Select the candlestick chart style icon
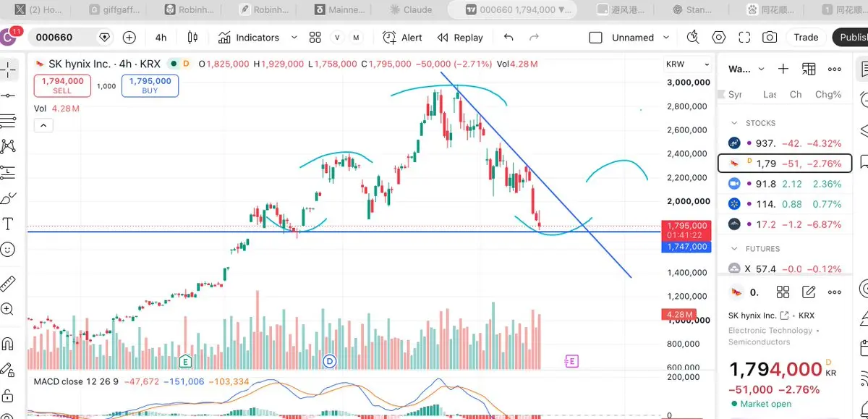This screenshot has width=868, height=419. coord(192,38)
